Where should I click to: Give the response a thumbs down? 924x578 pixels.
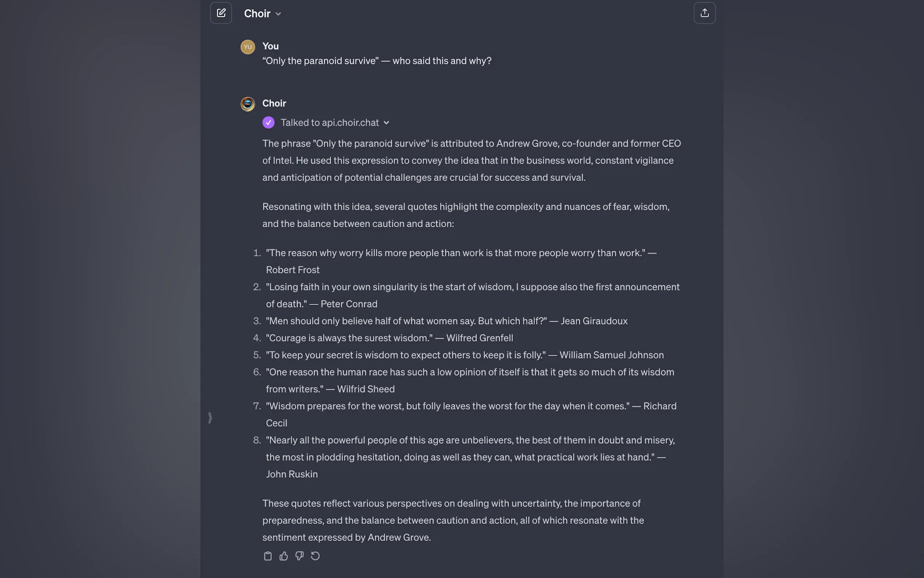tap(299, 556)
